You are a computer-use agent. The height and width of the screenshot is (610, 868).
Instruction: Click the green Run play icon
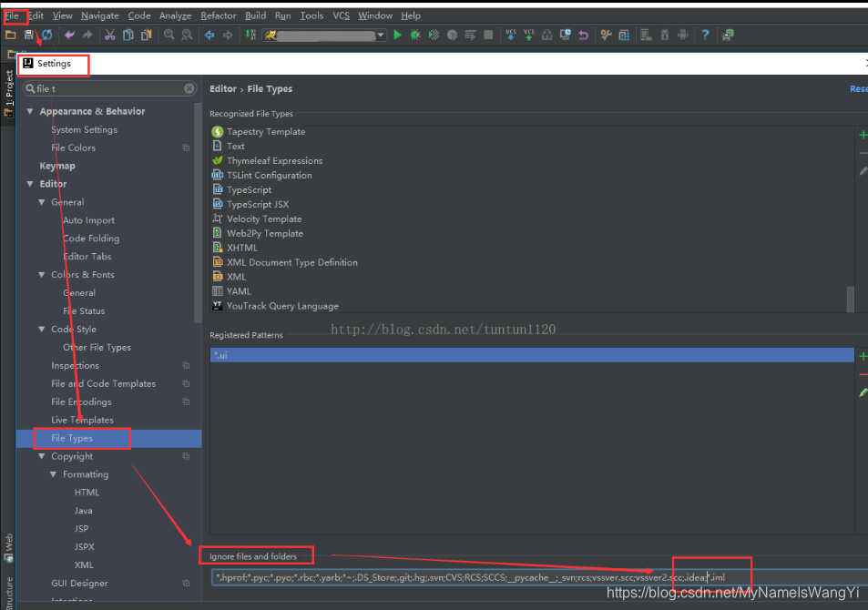pos(397,35)
